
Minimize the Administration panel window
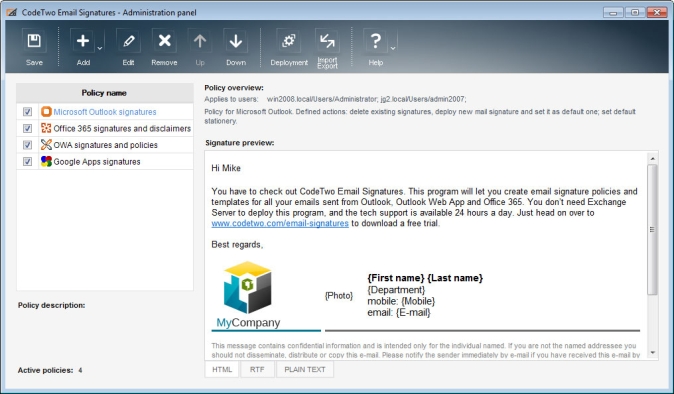613,12
